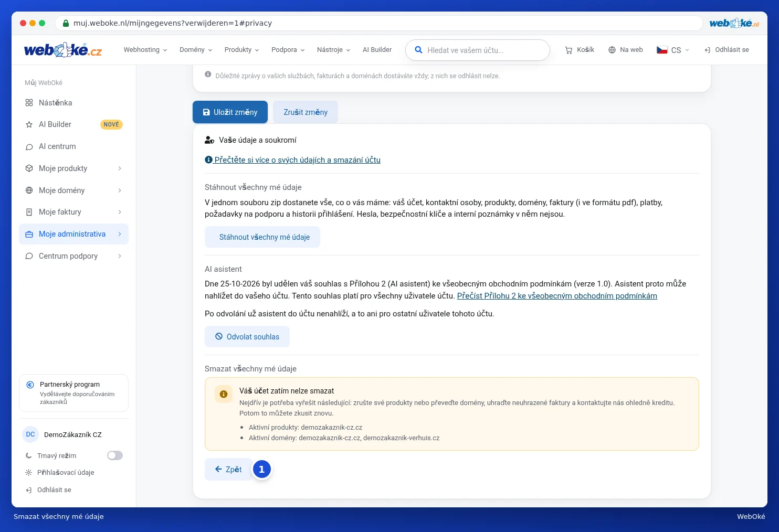Open the Webhosting dropdown menu

point(145,50)
